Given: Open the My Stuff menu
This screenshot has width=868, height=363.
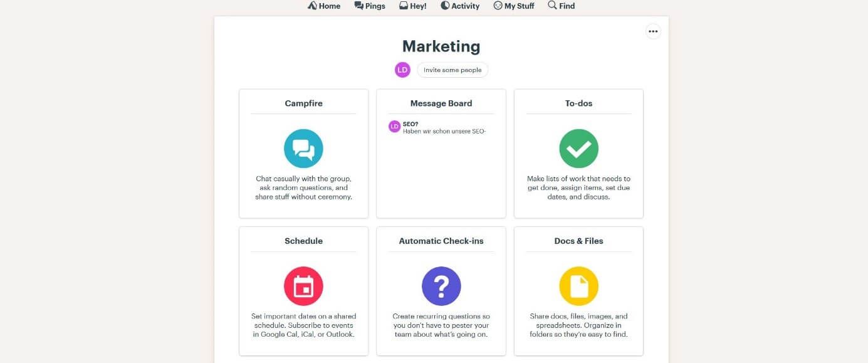Looking at the screenshot, I should click(514, 6).
